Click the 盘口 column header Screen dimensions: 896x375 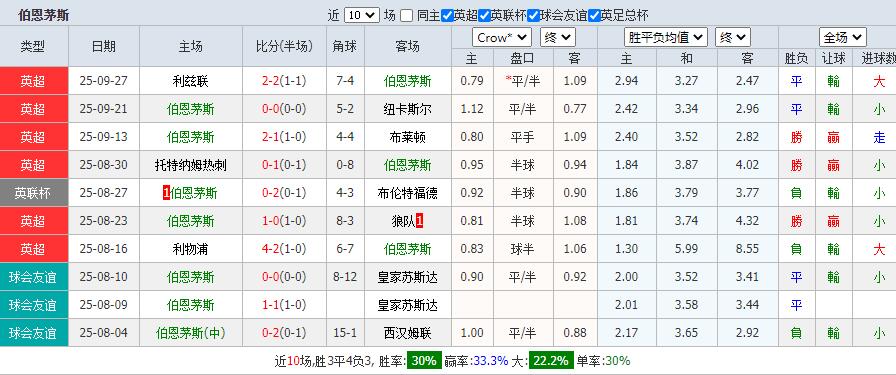522,58
